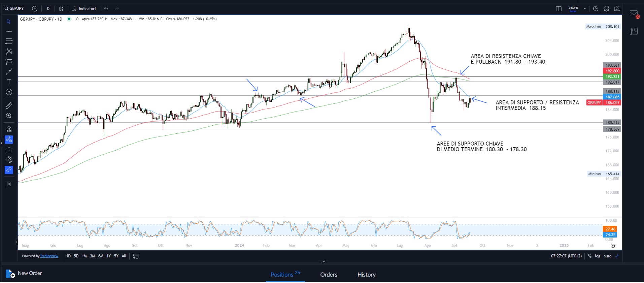
Task: Switch to the History tab
Action: pos(366,275)
